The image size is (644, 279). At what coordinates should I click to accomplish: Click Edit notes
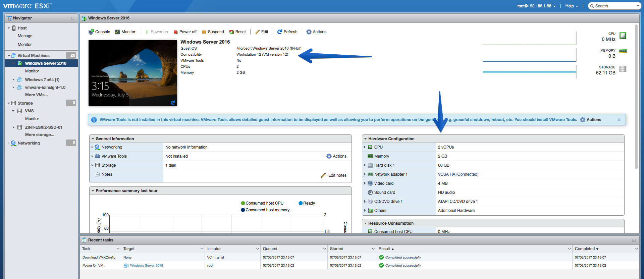(334, 175)
